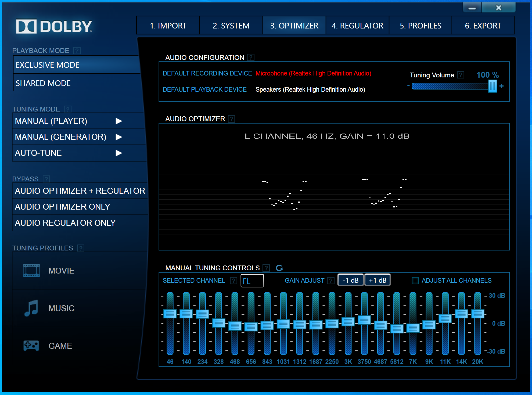
Task: Click the 468 Hz band slider handle
Action: coord(235,326)
